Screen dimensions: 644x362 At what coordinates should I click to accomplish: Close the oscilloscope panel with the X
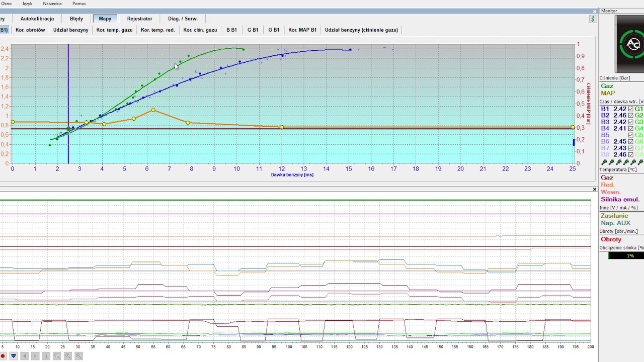click(x=595, y=190)
